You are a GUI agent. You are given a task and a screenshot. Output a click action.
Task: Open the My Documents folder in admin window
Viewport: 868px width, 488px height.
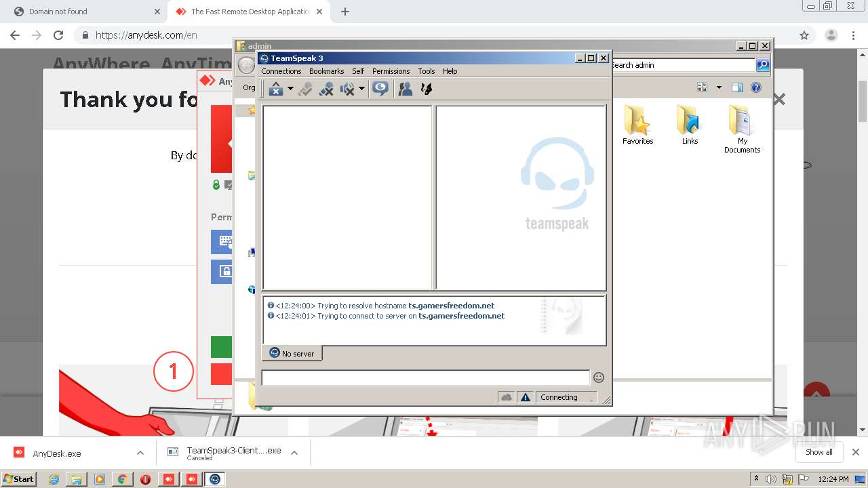pos(742,129)
